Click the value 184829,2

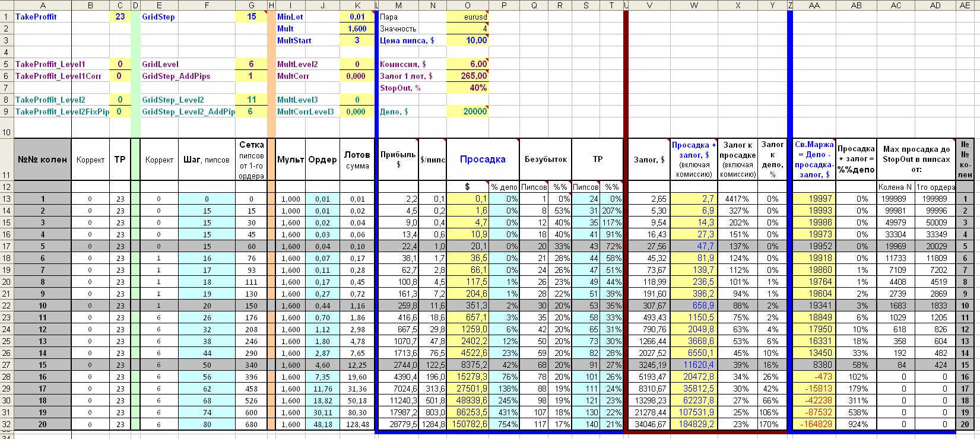[x=694, y=424]
